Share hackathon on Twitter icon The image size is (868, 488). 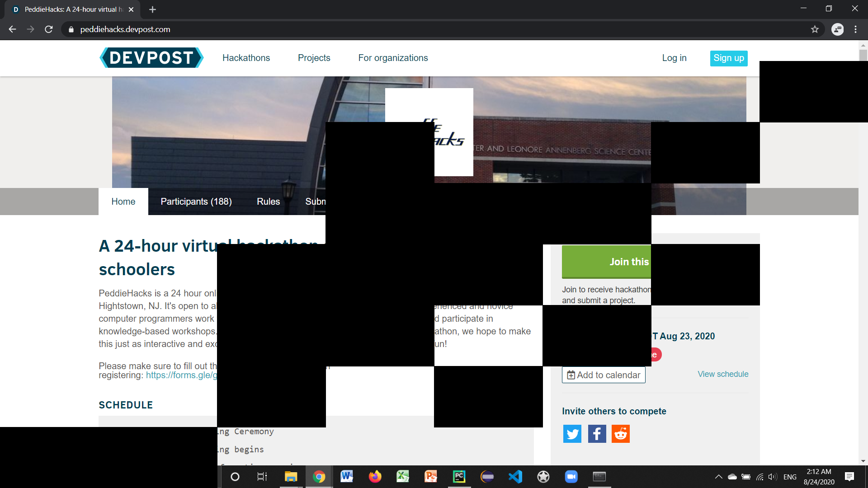pos(572,434)
